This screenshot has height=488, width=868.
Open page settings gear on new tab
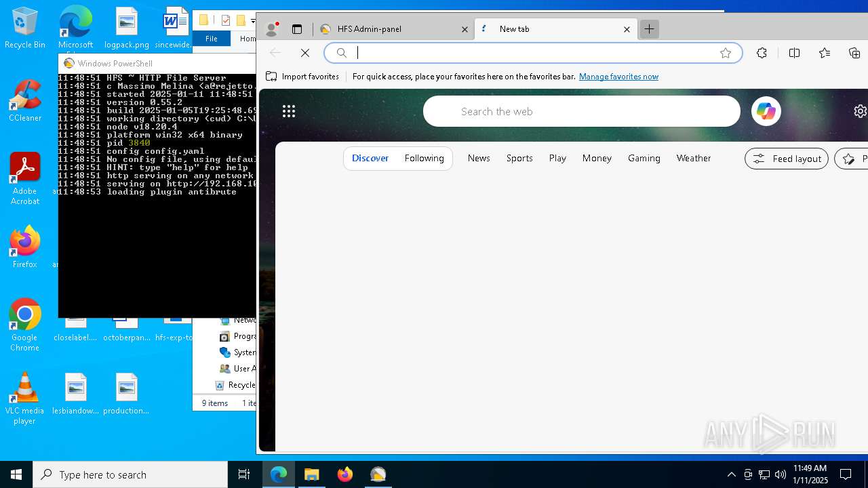pos(860,111)
